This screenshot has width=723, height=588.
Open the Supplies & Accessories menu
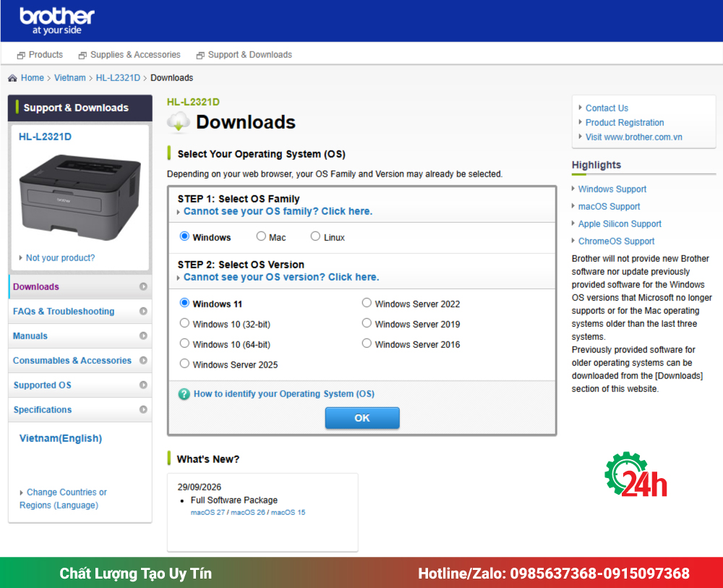135,55
